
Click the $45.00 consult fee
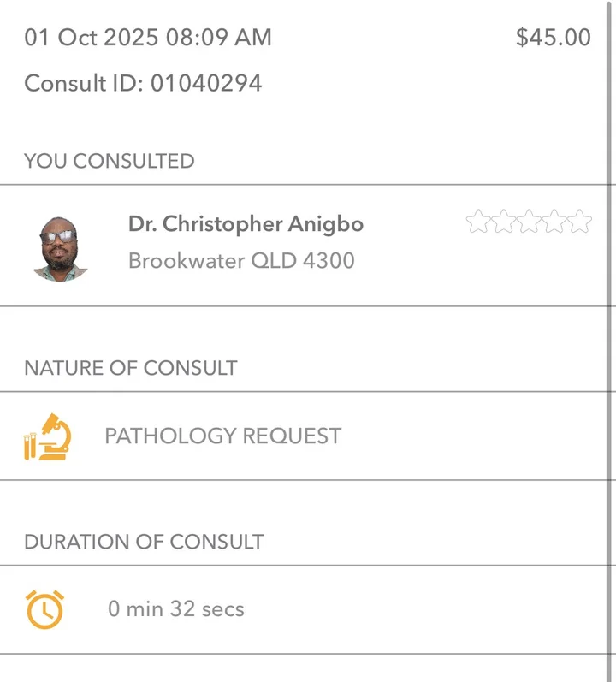(x=554, y=37)
